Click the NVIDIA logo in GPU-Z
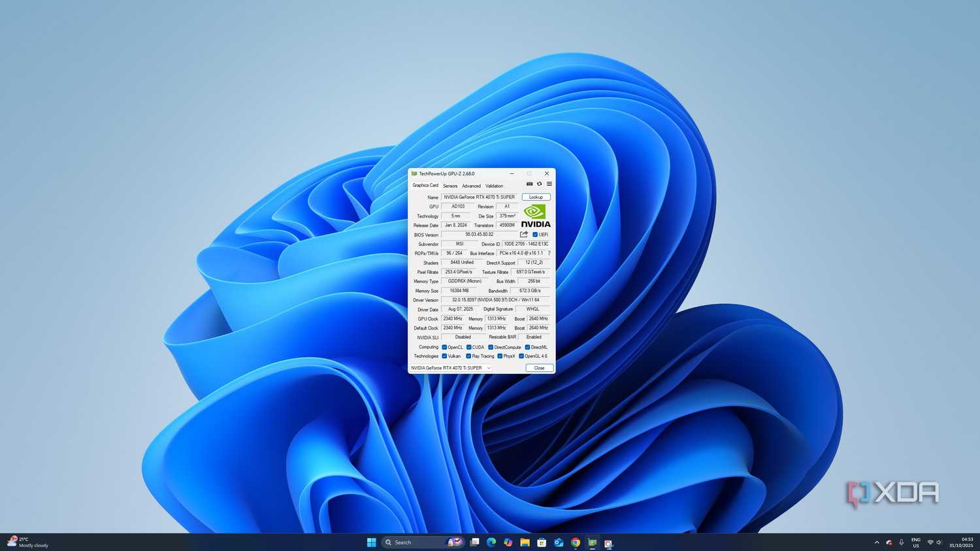The image size is (980, 551). click(x=536, y=216)
